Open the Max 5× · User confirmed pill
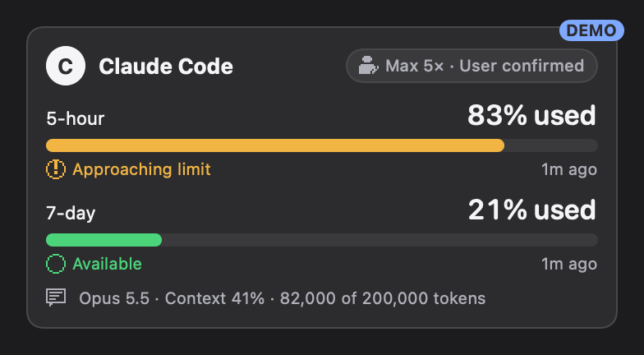This screenshot has height=355, width=644. [471, 66]
